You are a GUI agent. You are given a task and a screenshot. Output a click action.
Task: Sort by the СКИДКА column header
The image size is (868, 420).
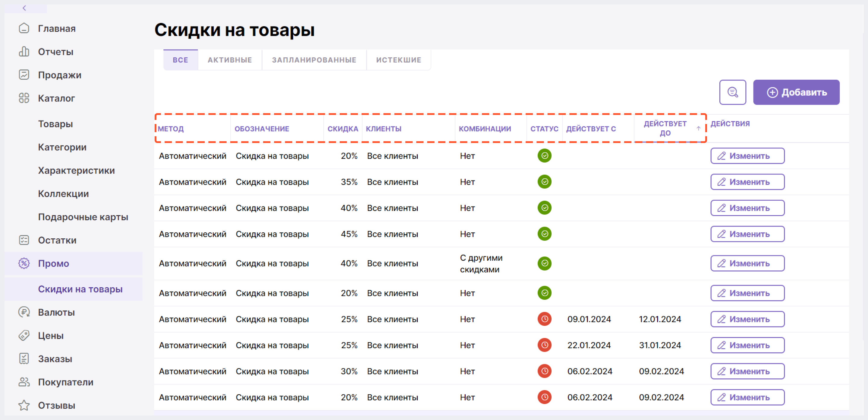click(x=343, y=129)
